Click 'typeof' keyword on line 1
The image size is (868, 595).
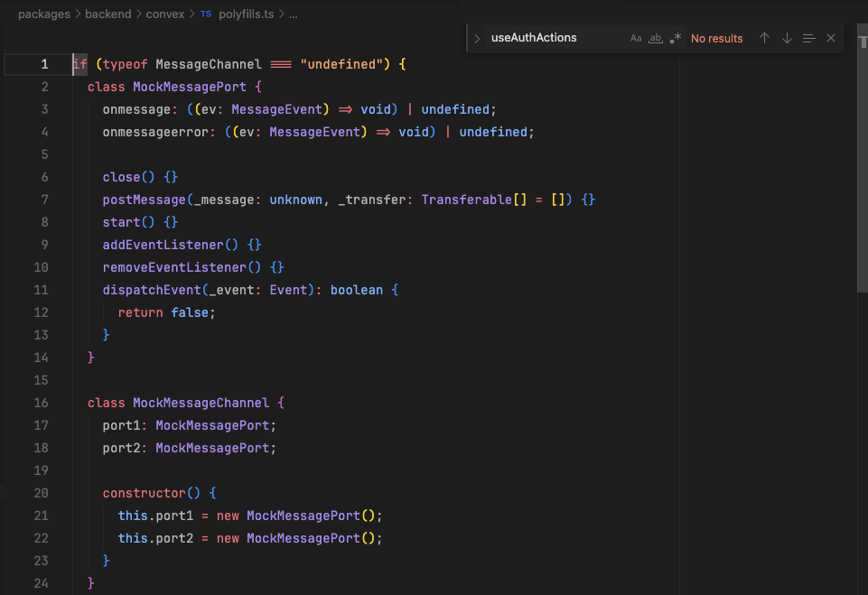126,64
